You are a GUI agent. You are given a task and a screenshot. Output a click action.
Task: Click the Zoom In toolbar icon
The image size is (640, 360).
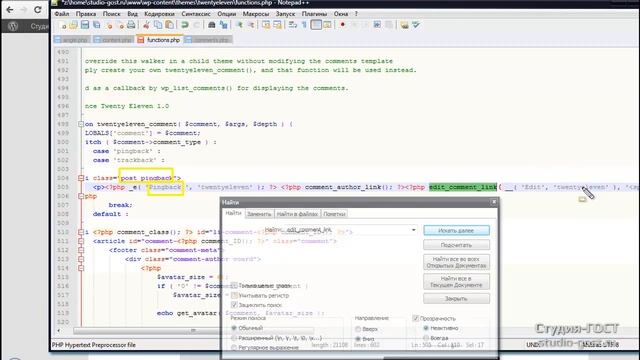click(x=239, y=25)
